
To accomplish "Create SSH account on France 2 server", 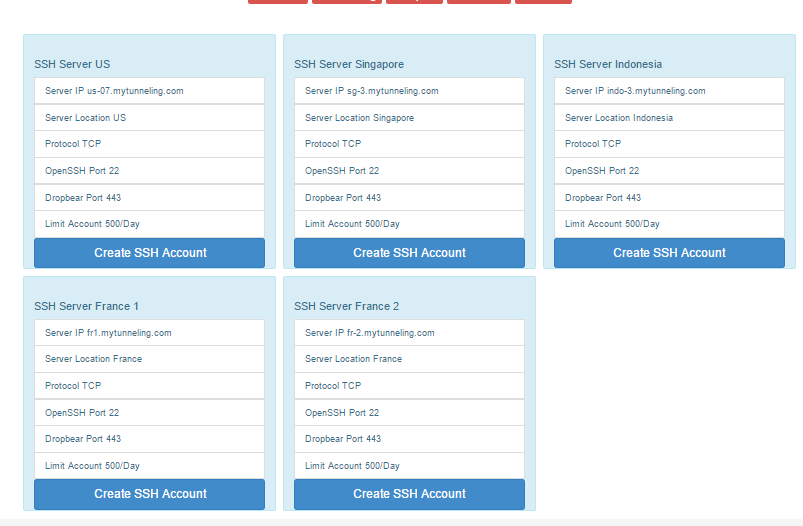I will 409,494.
